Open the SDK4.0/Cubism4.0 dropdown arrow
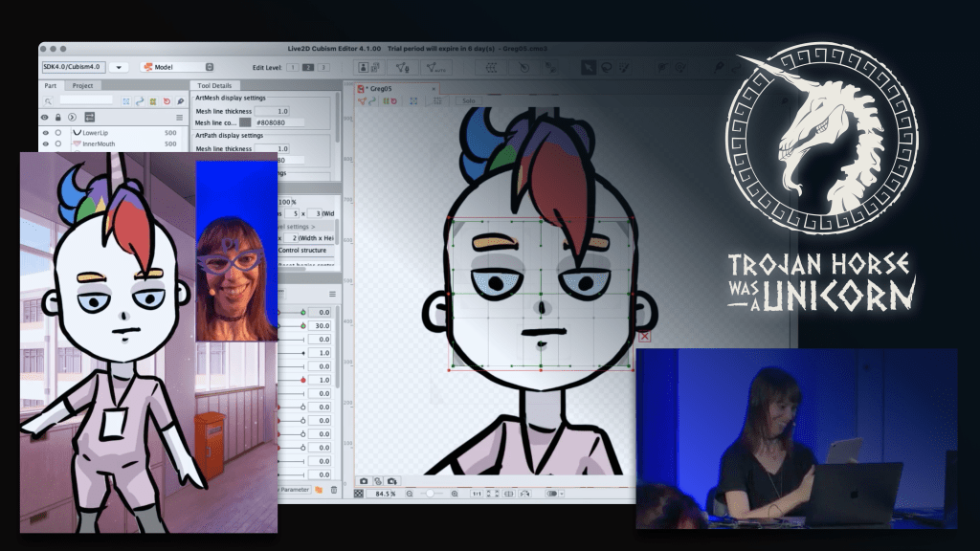The image size is (980, 551). pyautogui.click(x=119, y=67)
